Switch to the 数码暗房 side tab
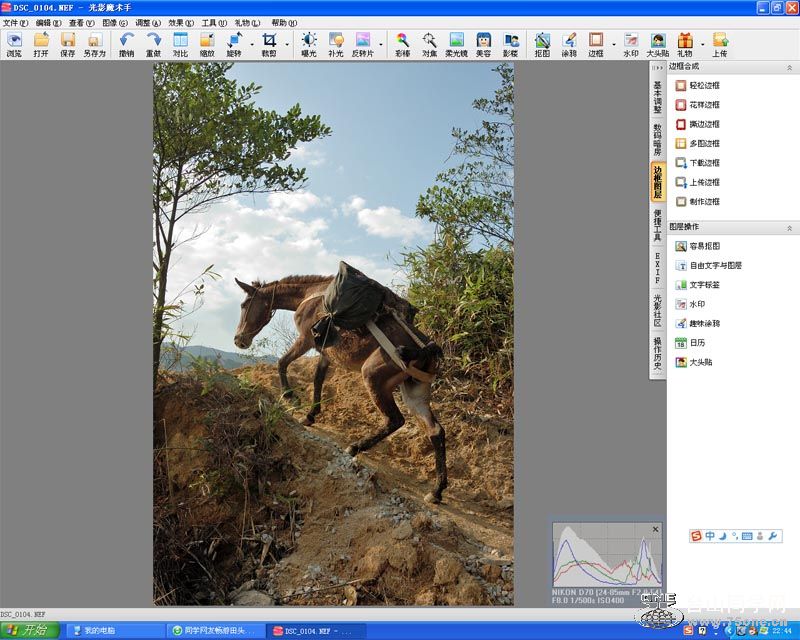Image resolution: width=800 pixels, height=640 pixels. click(x=657, y=139)
